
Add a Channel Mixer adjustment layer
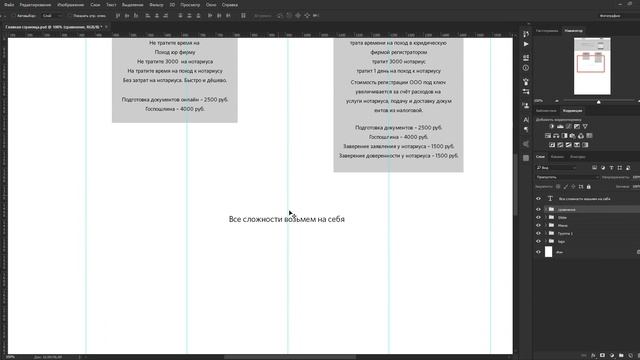581,136
